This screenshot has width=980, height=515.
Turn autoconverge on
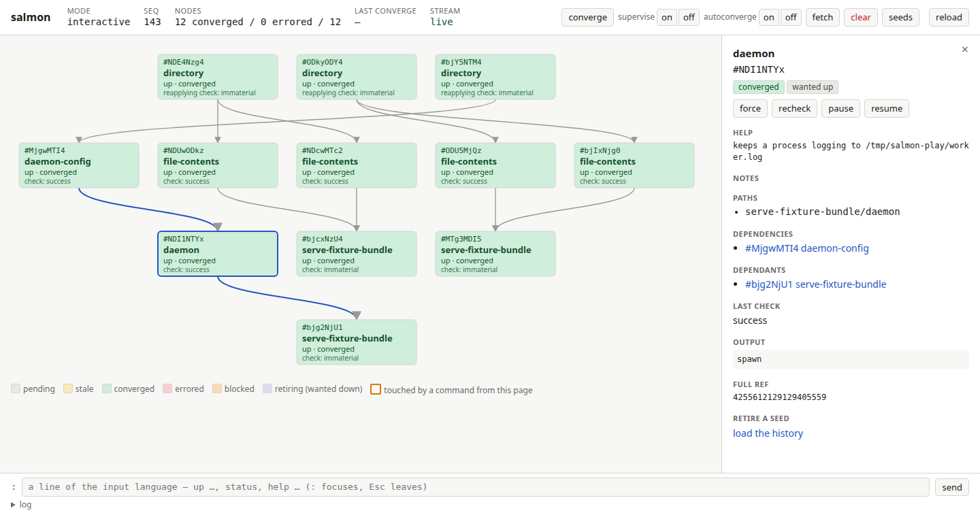click(769, 17)
